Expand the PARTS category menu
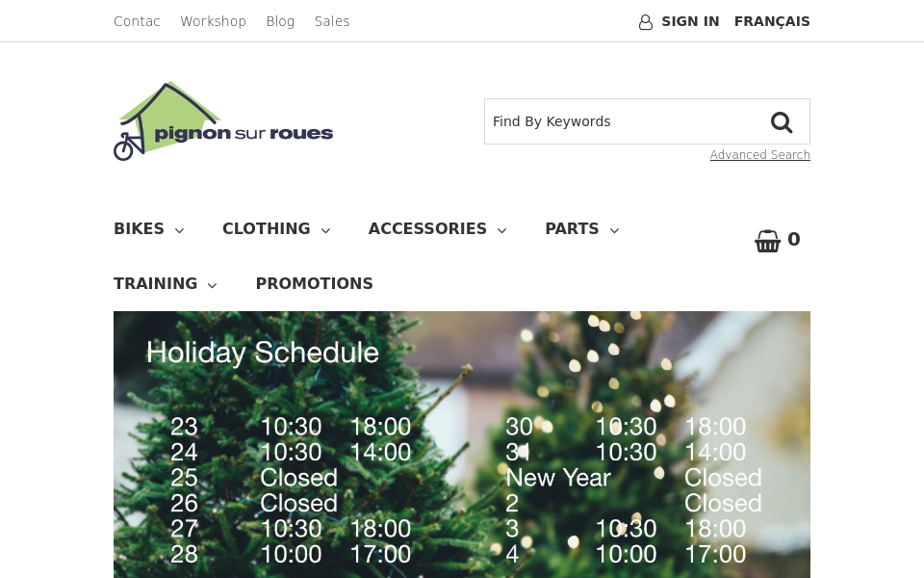 614,230
